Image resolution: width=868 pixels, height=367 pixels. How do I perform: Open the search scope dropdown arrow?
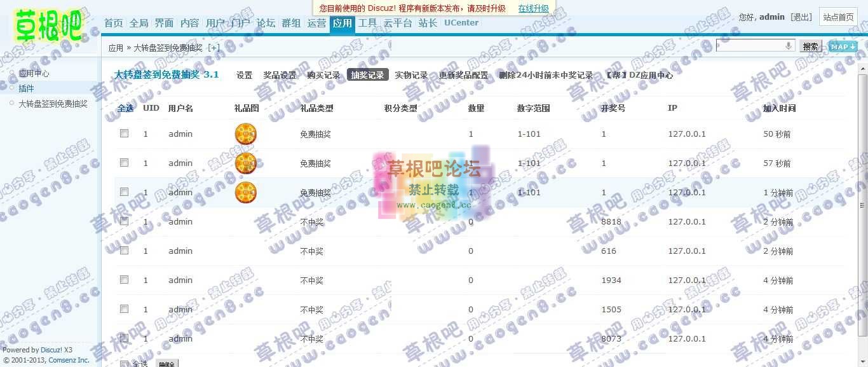(788, 45)
